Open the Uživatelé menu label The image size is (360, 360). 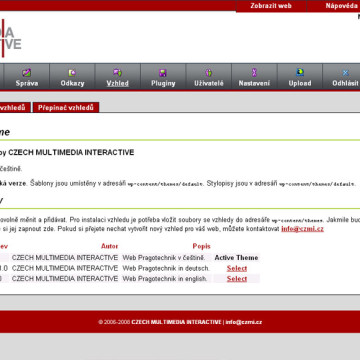(x=209, y=83)
